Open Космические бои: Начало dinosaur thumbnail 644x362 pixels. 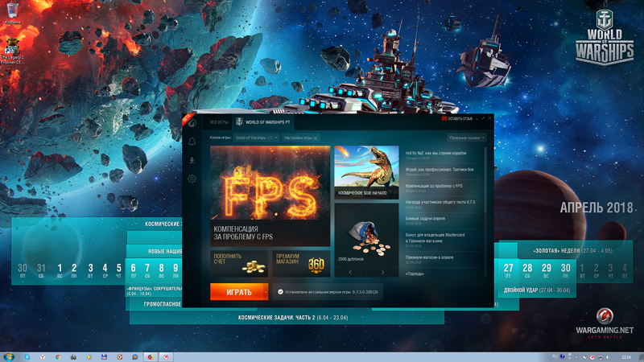[366, 172]
